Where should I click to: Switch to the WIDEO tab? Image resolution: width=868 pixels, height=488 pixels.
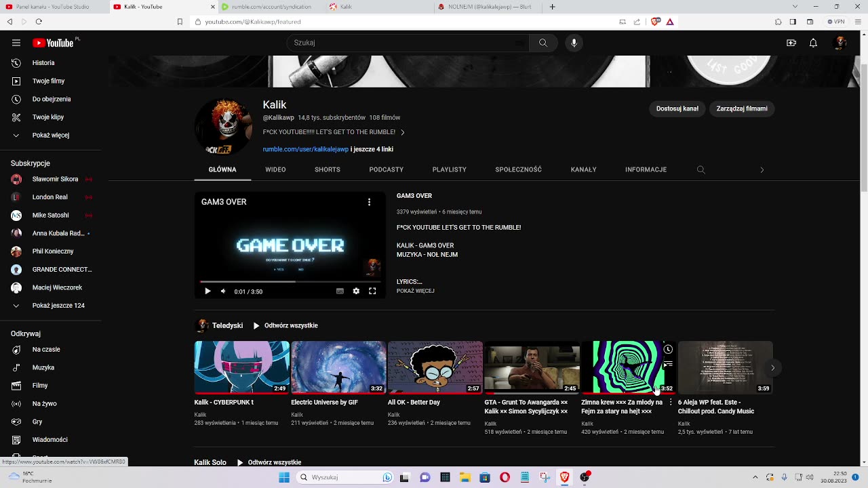click(275, 169)
